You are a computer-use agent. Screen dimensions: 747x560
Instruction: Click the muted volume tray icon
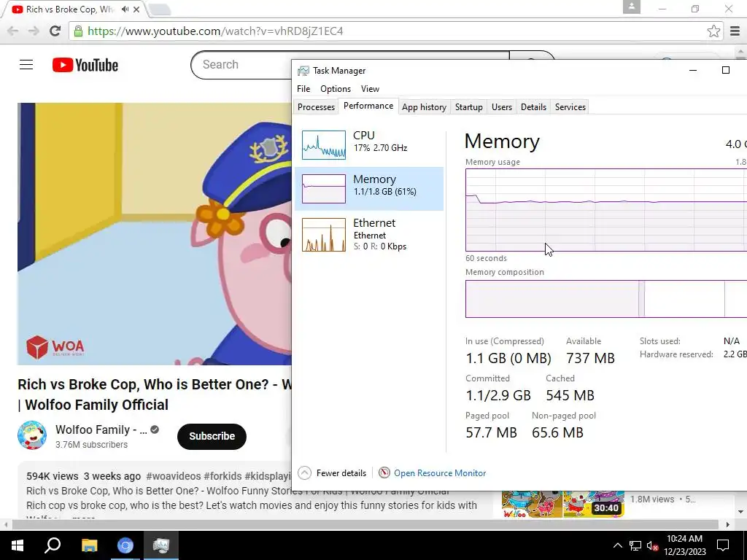[x=652, y=545]
